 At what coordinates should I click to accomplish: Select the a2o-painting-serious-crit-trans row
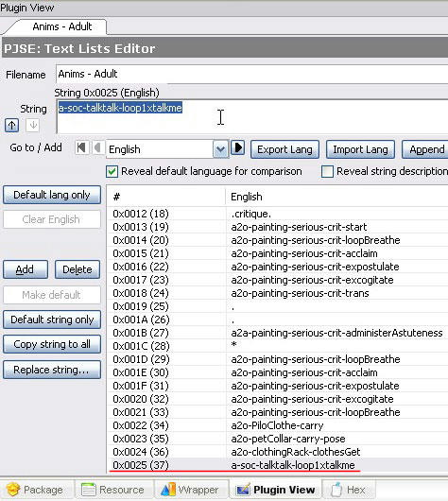[x=277, y=293]
